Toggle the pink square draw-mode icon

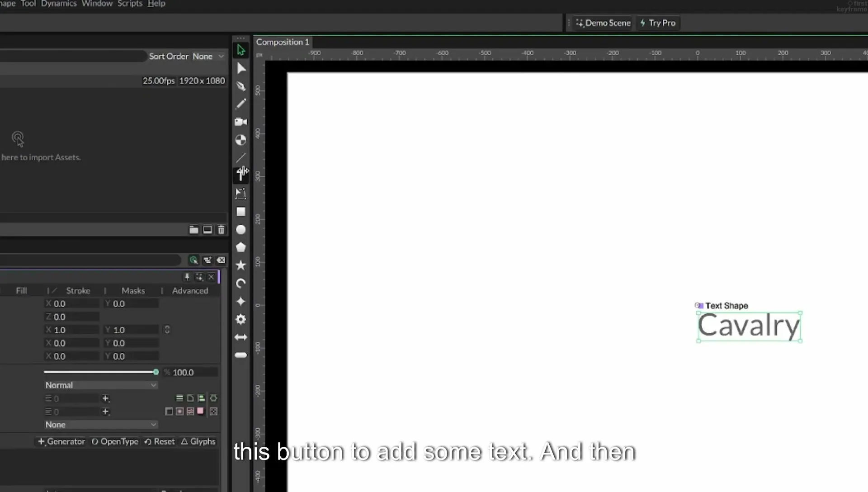coord(200,411)
